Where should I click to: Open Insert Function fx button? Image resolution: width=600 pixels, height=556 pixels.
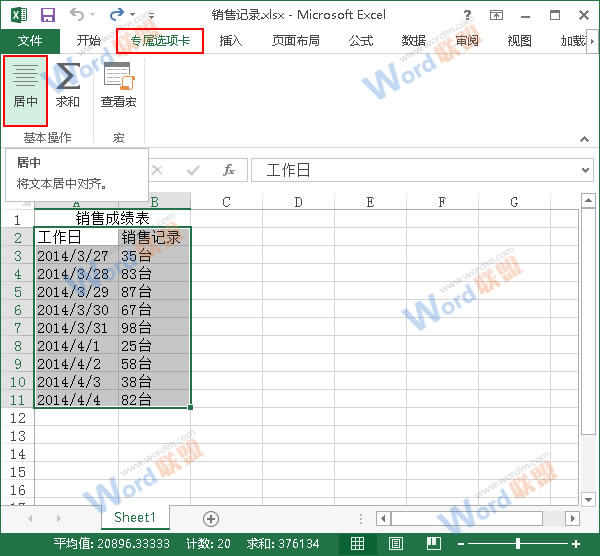click(x=228, y=170)
